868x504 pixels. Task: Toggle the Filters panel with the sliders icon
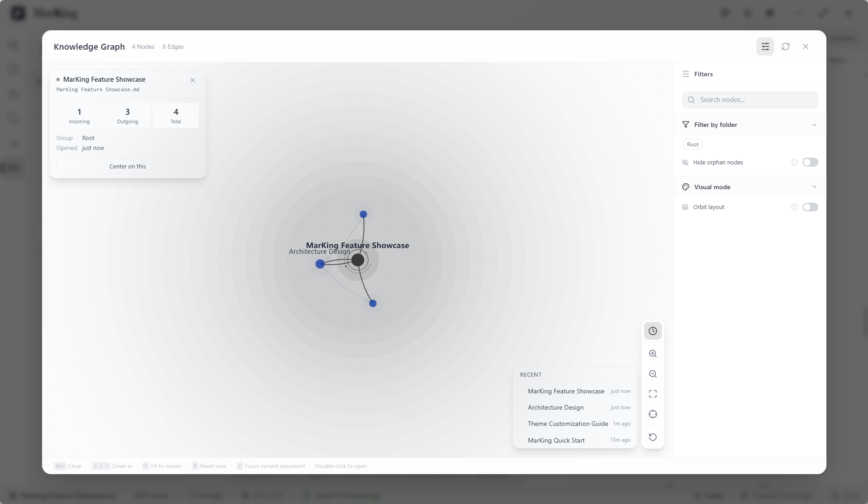coord(765,47)
